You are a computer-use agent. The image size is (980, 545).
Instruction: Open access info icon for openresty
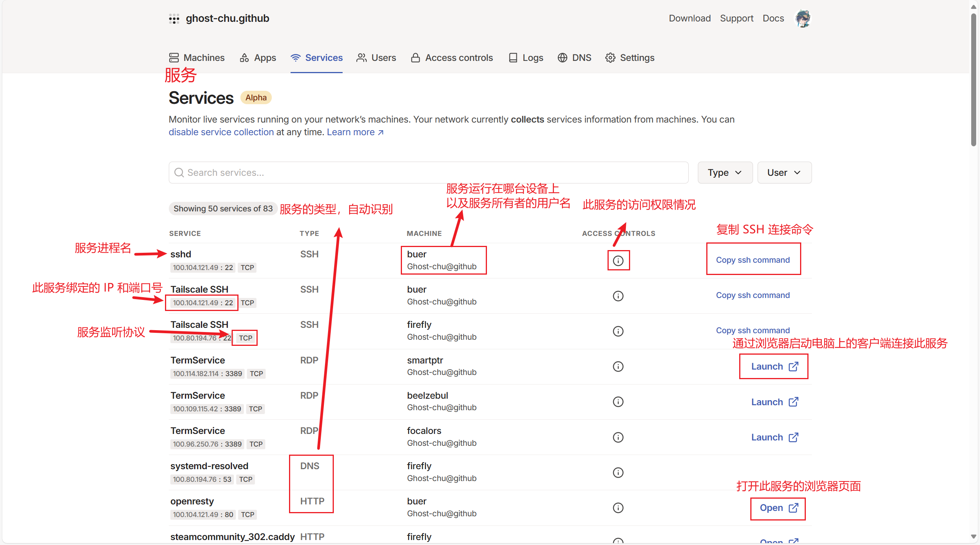[x=618, y=508]
